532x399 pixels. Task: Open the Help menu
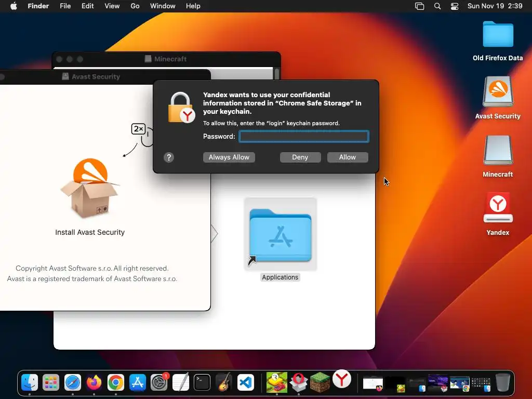(193, 6)
